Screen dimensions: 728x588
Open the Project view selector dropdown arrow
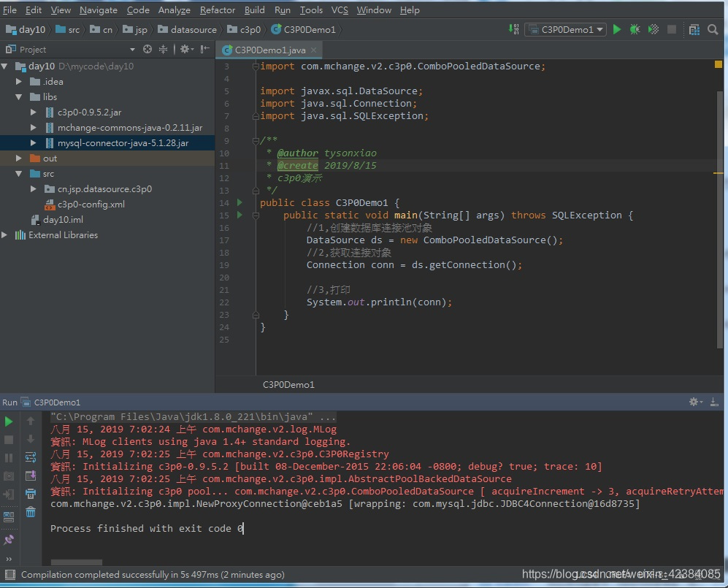132,49
